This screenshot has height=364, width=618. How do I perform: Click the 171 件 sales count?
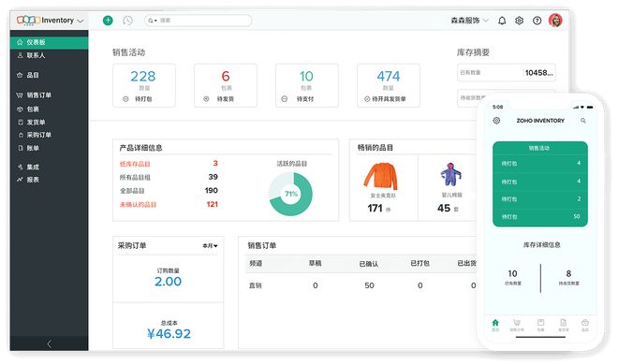pos(379,209)
